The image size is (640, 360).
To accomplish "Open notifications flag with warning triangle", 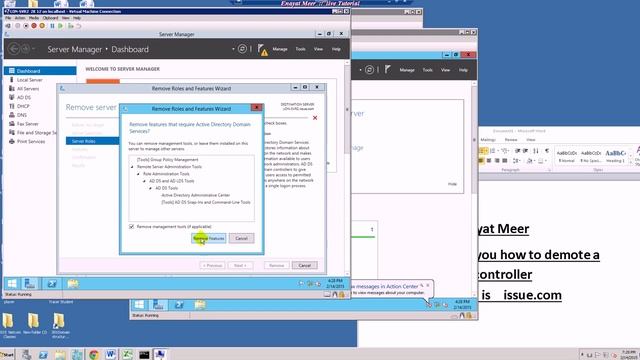I will 262,50.
